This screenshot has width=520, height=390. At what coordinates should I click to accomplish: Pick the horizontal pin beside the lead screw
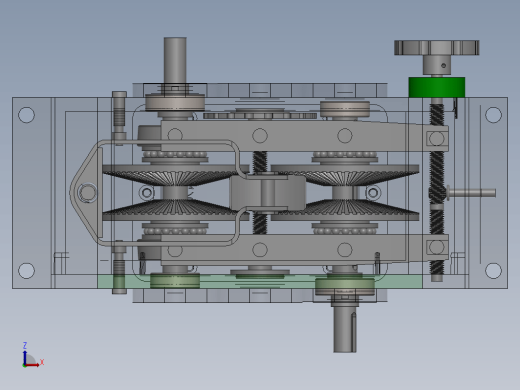click(x=471, y=193)
